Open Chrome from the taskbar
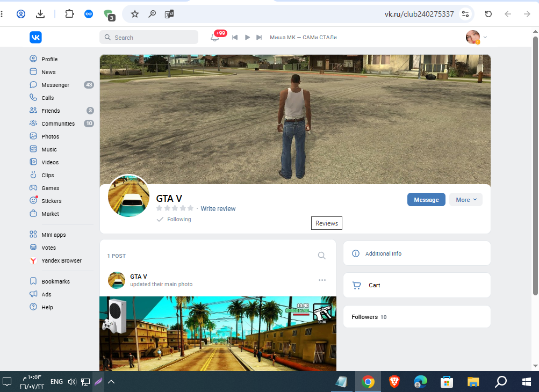 (x=368, y=382)
